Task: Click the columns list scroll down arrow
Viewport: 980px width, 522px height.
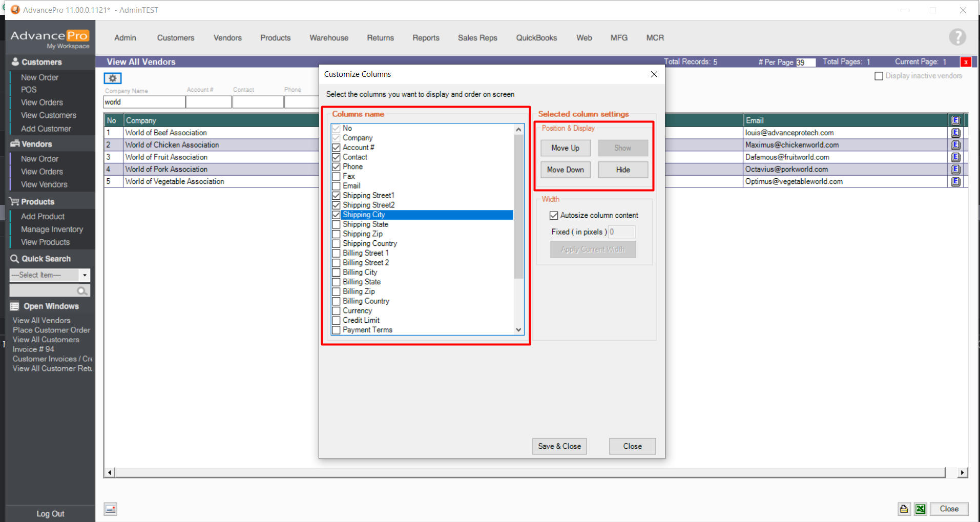Action: pyautogui.click(x=518, y=330)
